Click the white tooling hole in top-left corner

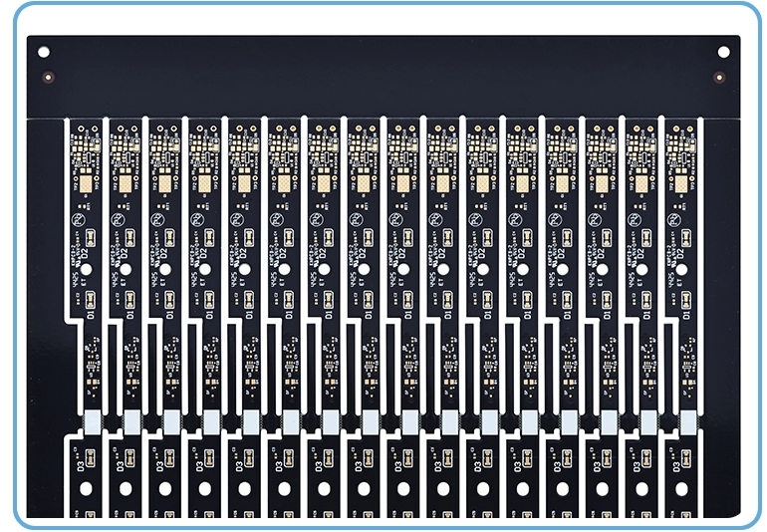pyautogui.click(x=44, y=52)
